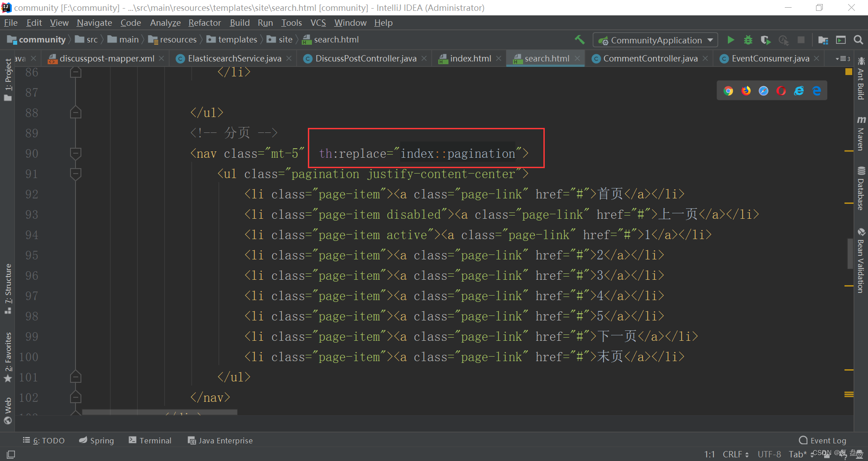The width and height of the screenshot is (868, 461).
Task: Open the Structure tool window
Action: click(x=8, y=289)
